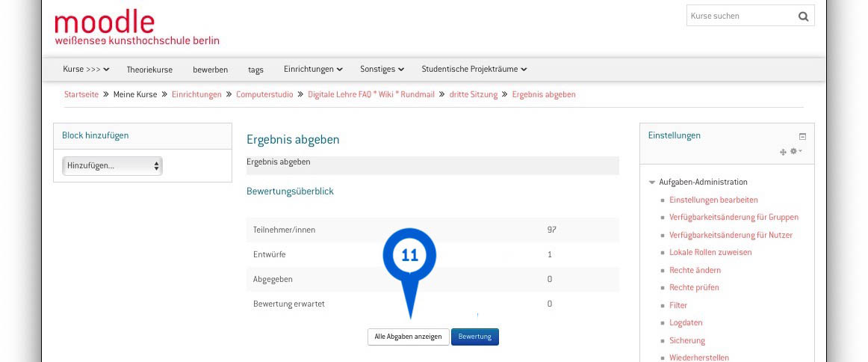This screenshot has height=362, width=868.
Task: Open the dritte Sitzung breadcrumb link
Action: coord(474,95)
